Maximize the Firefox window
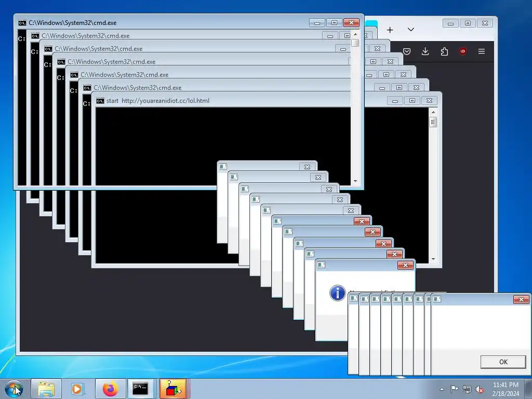The height and width of the screenshot is (399, 532). click(468, 23)
